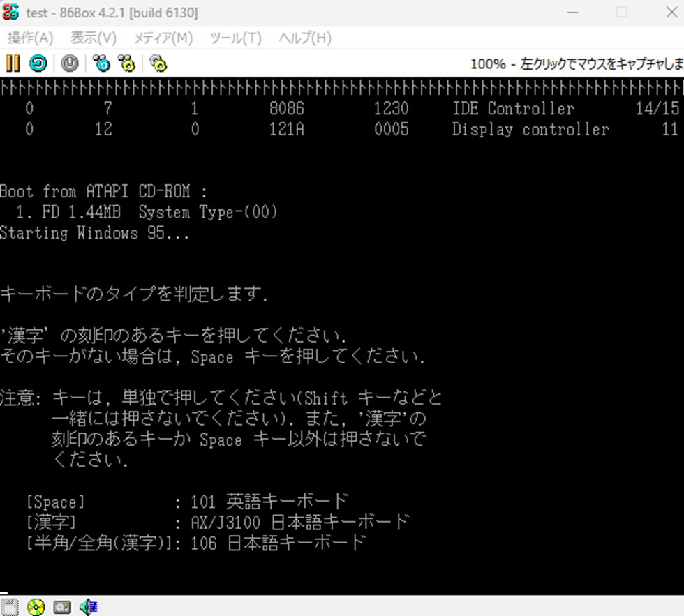Open the ヘルプ menu
This screenshot has width=684, height=616.
(x=304, y=38)
